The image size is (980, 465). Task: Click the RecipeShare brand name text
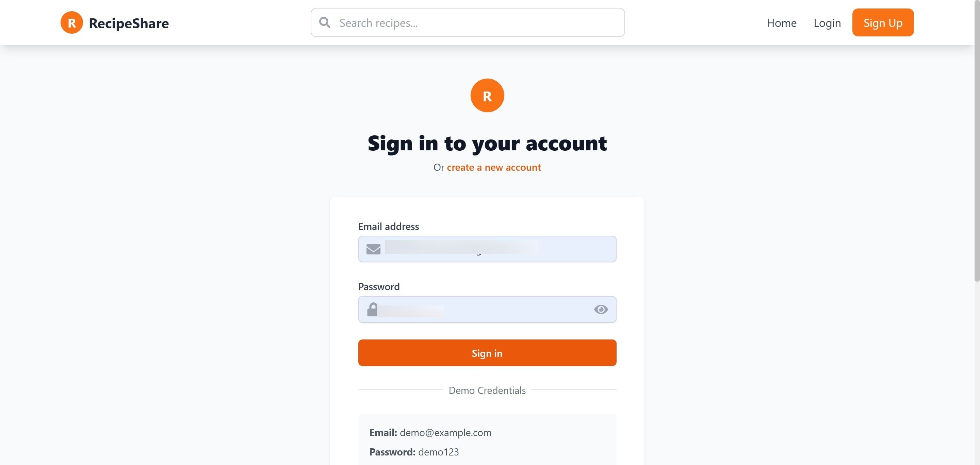click(129, 23)
